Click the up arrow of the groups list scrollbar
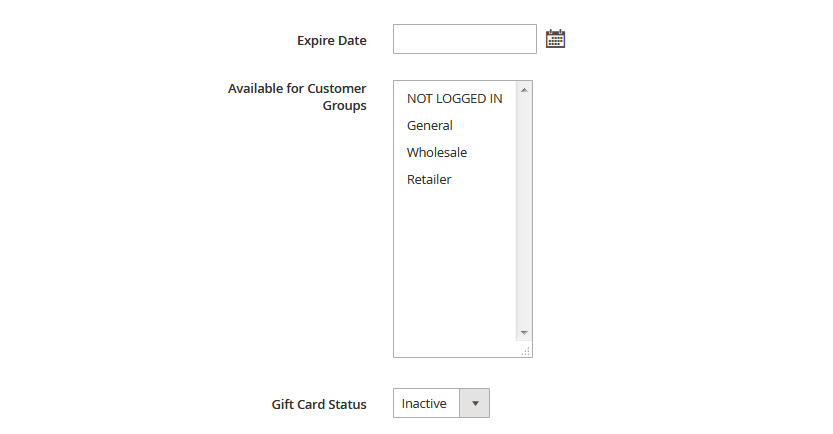 click(x=524, y=90)
